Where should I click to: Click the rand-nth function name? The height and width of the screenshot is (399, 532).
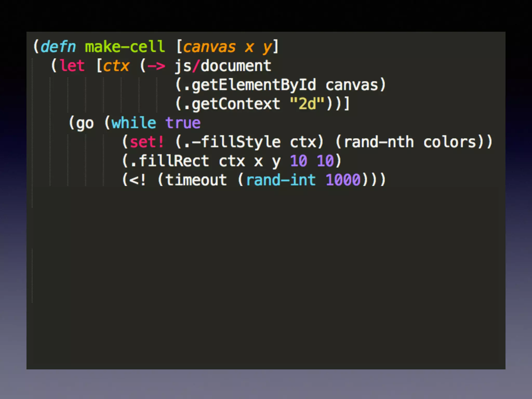point(378,142)
